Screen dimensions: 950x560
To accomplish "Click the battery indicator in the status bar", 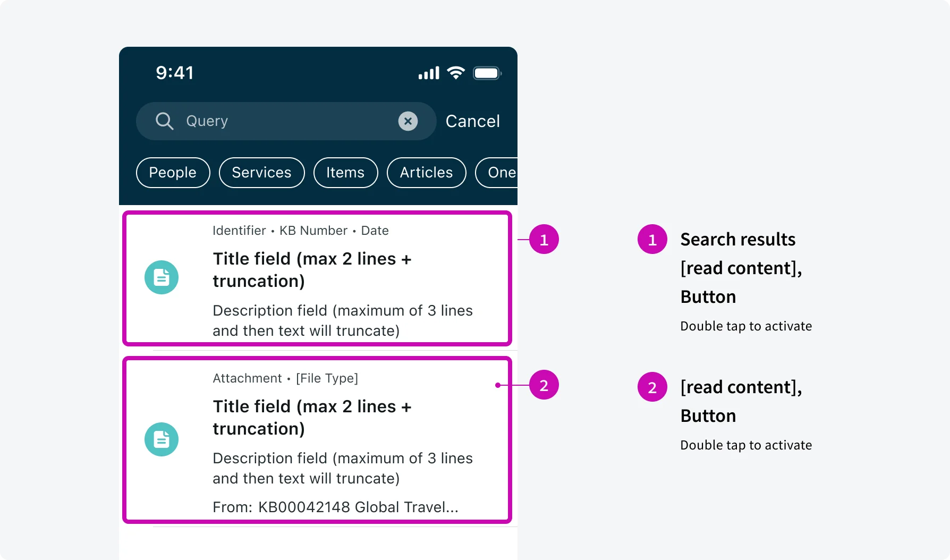I will pos(487,73).
